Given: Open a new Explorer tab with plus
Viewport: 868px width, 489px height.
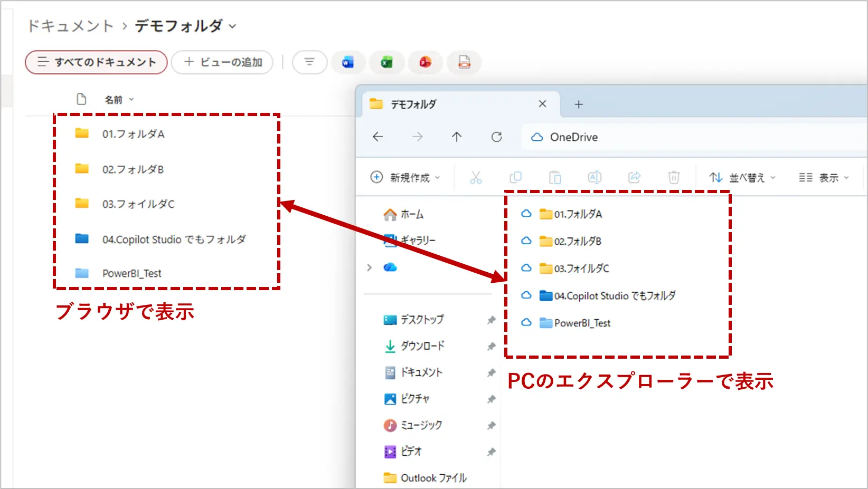Looking at the screenshot, I should pos(579,104).
